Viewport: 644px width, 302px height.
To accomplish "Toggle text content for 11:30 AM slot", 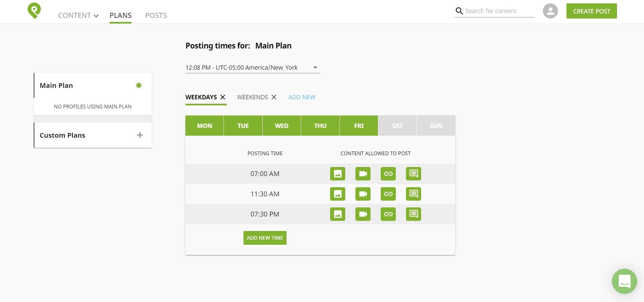I will (413, 194).
